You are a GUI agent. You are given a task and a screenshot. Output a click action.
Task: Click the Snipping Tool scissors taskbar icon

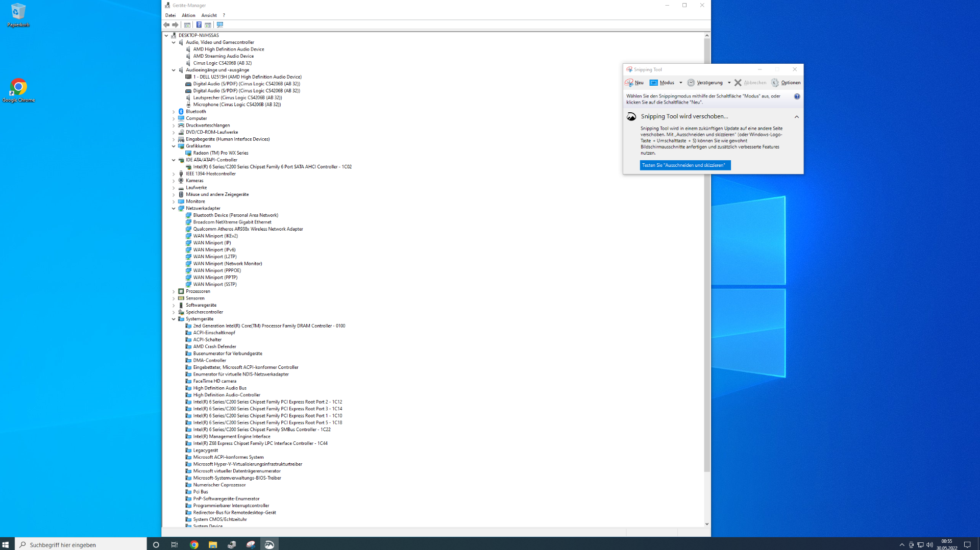[x=251, y=544]
